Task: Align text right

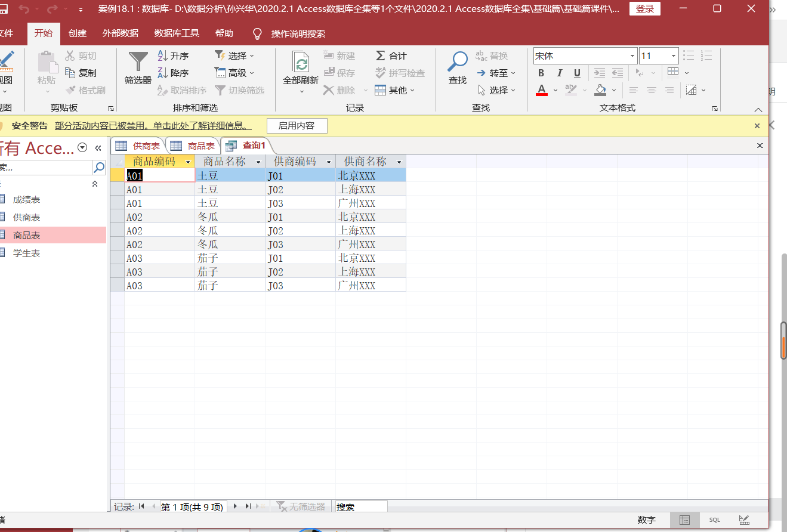Action: pos(669,90)
